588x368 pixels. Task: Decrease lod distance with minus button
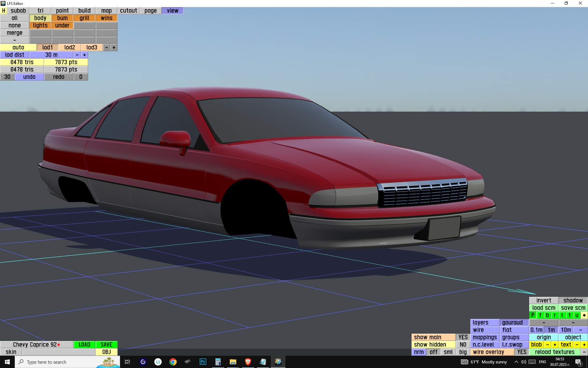tap(77, 55)
